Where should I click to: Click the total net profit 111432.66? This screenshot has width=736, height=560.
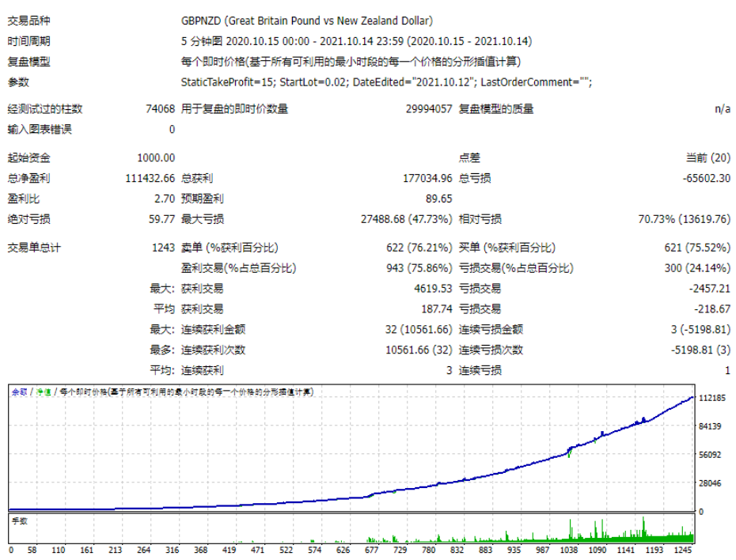click(150, 178)
